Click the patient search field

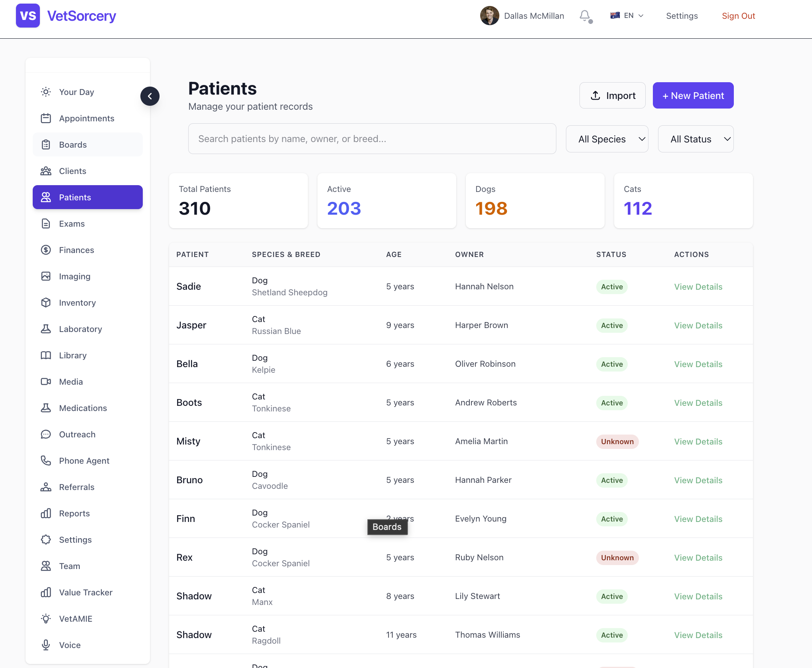(x=372, y=139)
